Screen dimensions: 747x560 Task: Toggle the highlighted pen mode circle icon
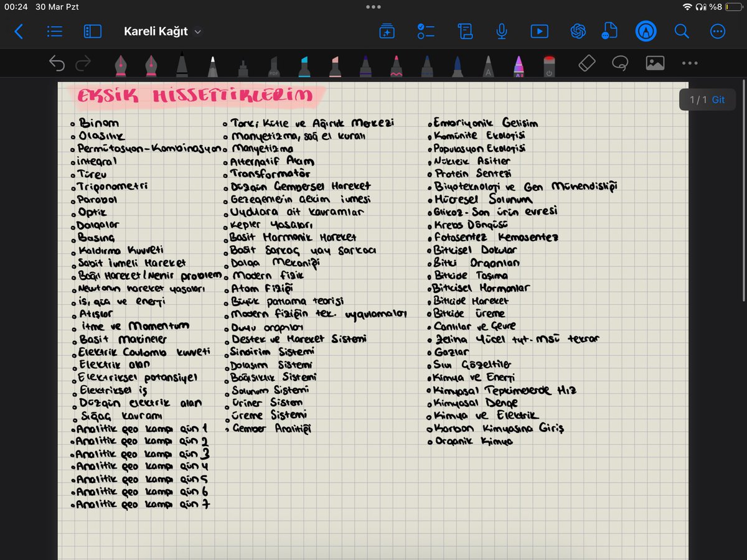click(x=646, y=32)
